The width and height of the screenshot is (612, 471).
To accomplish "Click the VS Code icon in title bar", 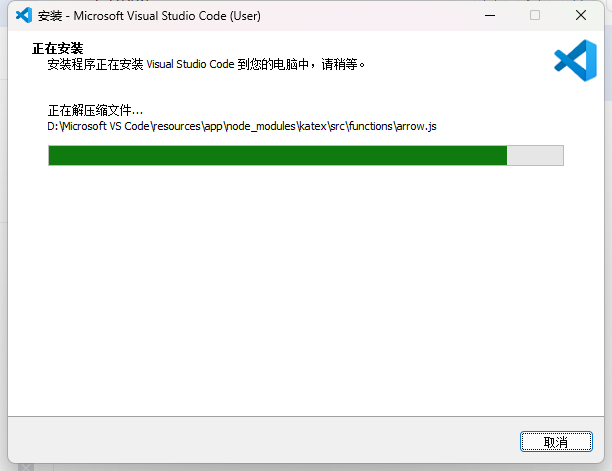I will tap(24, 16).
